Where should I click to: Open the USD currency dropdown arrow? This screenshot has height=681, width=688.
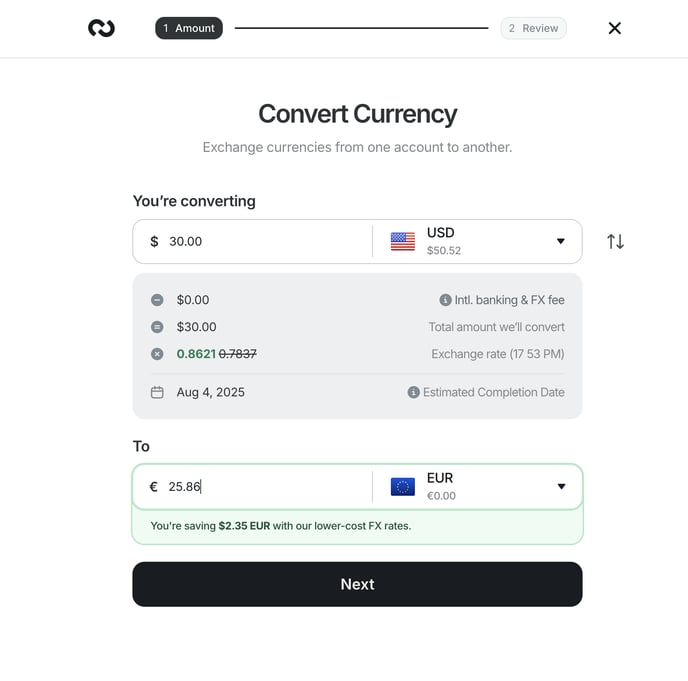(560, 241)
